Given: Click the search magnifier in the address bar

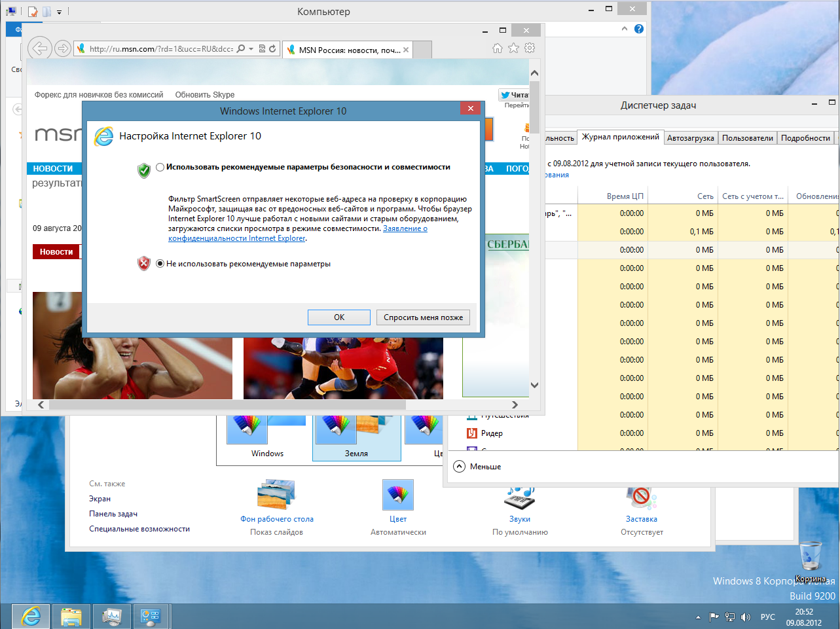Looking at the screenshot, I should [241, 48].
